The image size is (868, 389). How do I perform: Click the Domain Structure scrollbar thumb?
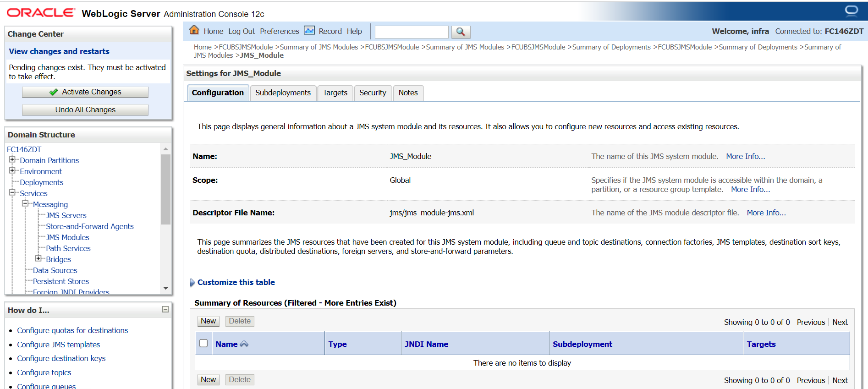coord(165,189)
